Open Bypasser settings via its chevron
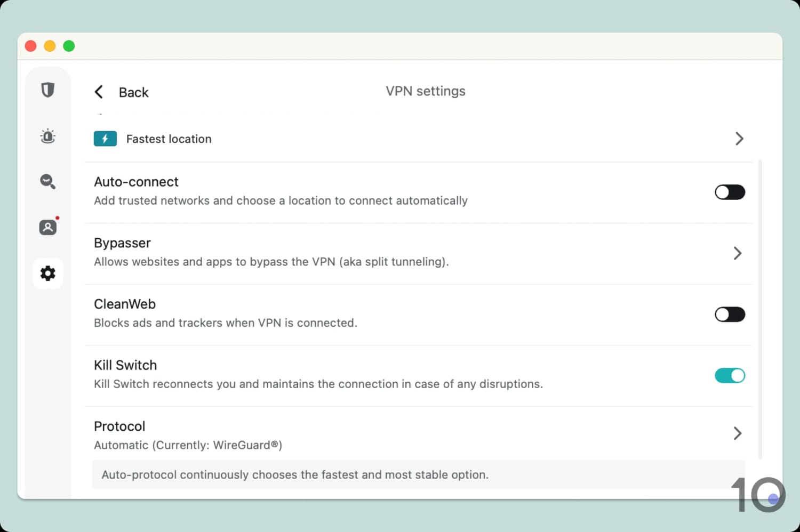The image size is (800, 532). [738, 253]
